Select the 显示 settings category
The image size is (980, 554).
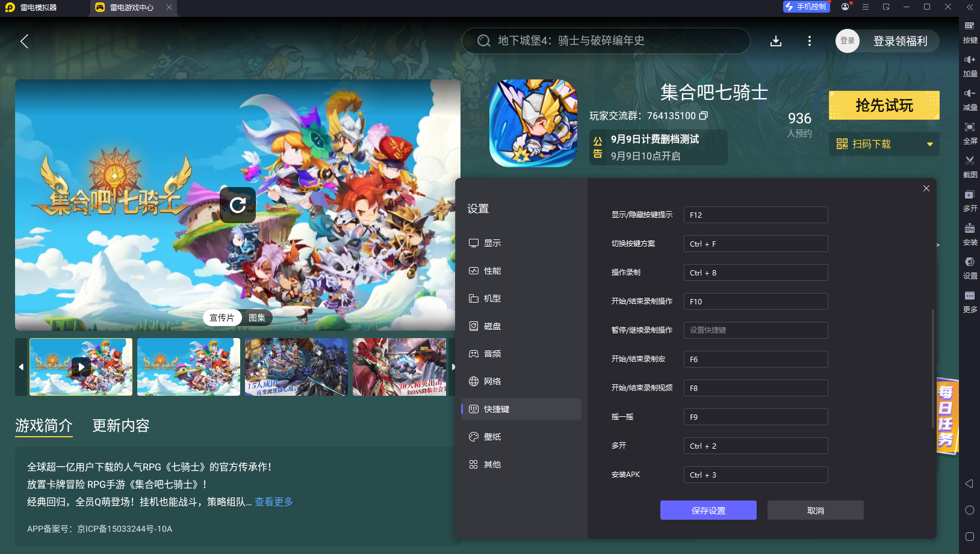click(x=521, y=243)
